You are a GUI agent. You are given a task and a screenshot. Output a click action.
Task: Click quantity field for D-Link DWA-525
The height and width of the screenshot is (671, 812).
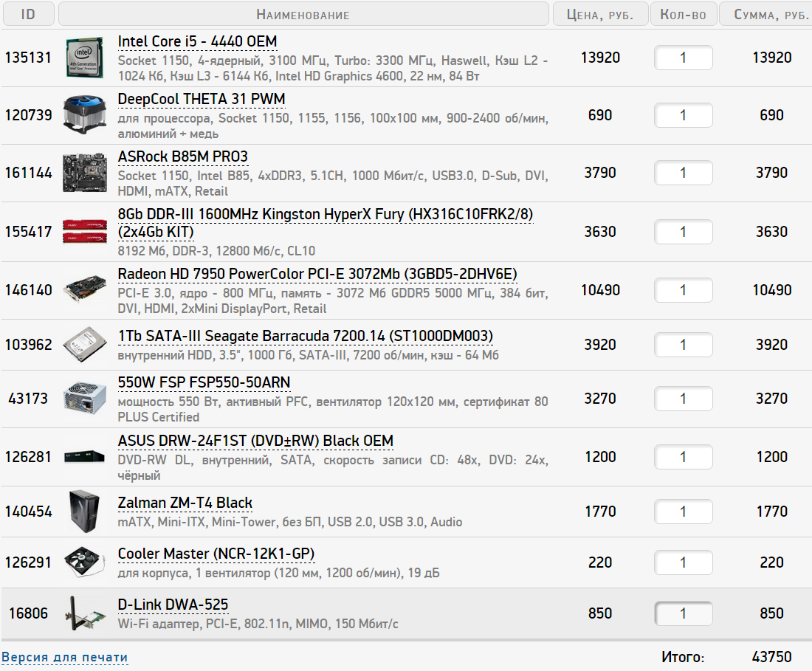coord(683,613)
